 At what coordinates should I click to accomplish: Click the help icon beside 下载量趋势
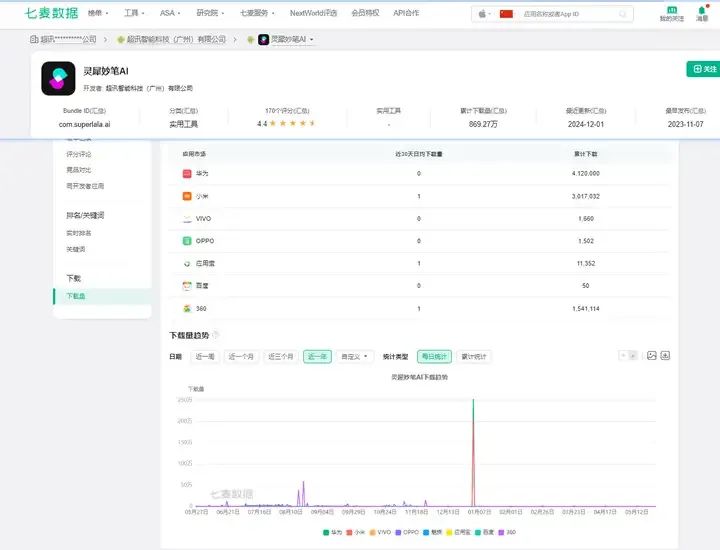(x=215, y=334)
